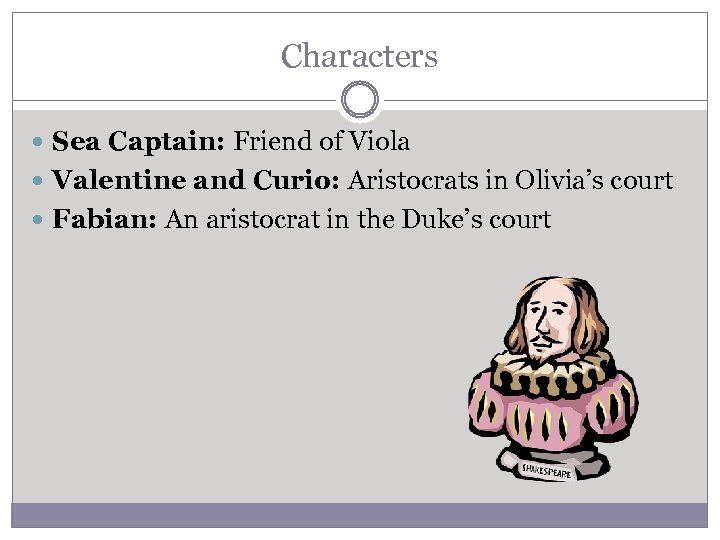The image size is (720, 540).
Task: Click the bold "Sea Captain:" label
Action: (x=139, y=142)
